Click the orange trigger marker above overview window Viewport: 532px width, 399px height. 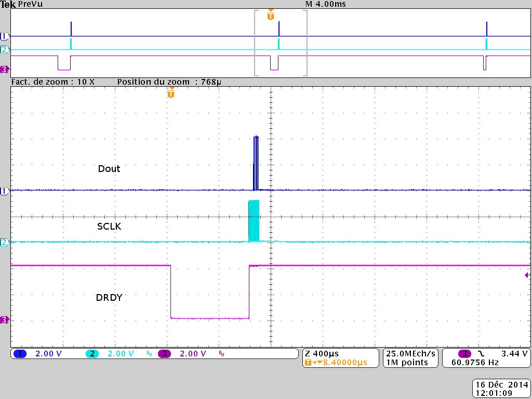(270, 15)
